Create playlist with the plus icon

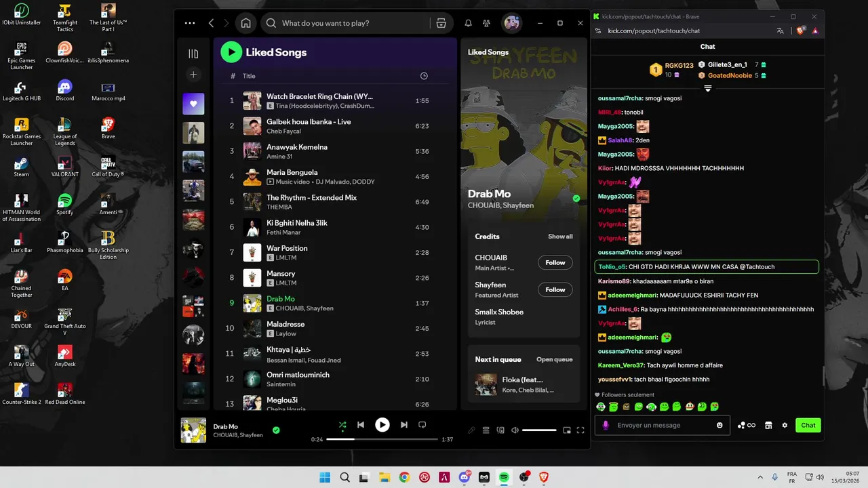coord(193,75)
